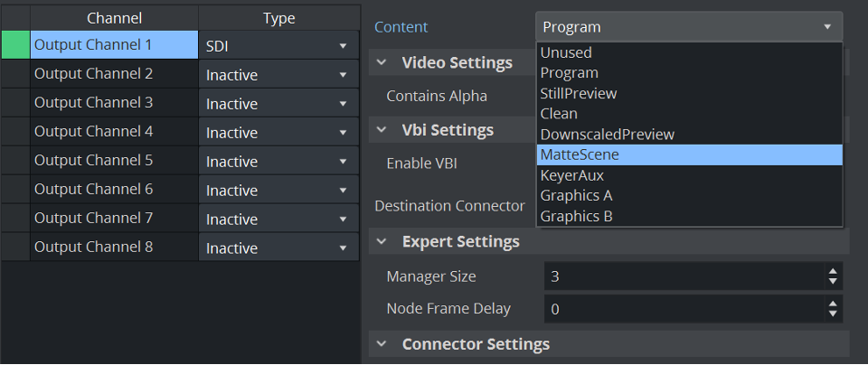Select MatteScene from the Content list
This screenshot has height=365, width=868.
coord(580,154)
